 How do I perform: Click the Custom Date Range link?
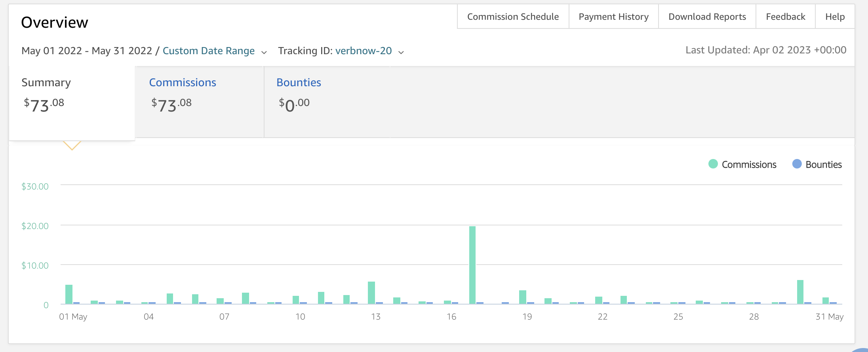[209, 51]
